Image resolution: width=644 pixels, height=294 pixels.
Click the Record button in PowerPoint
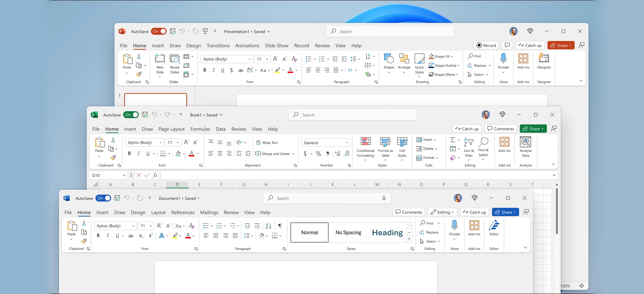(486, 45)
